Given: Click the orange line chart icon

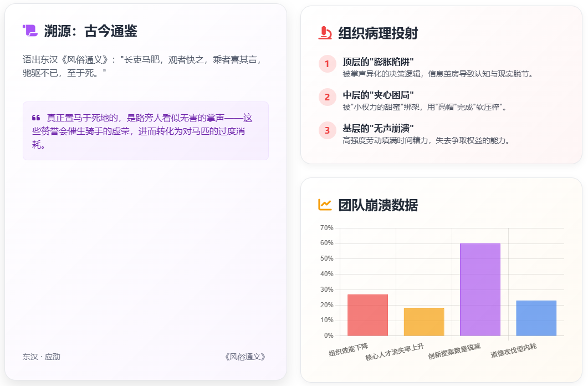Looking at the screenshot, I should (x=325, y=205).
